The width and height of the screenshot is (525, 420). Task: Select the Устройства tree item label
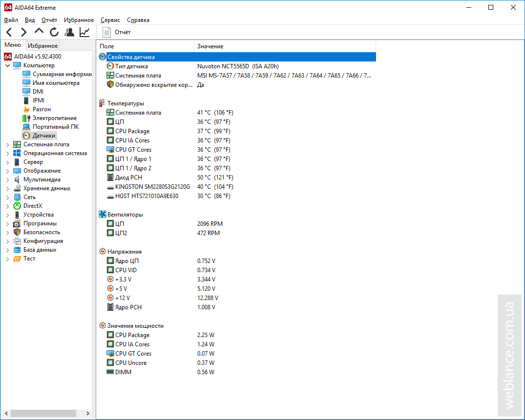[39, 215]
